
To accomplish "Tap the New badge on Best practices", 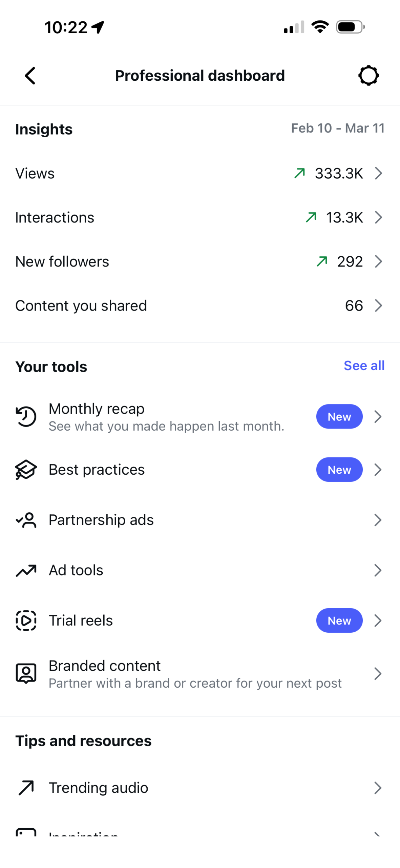I will tap(339, 470).
